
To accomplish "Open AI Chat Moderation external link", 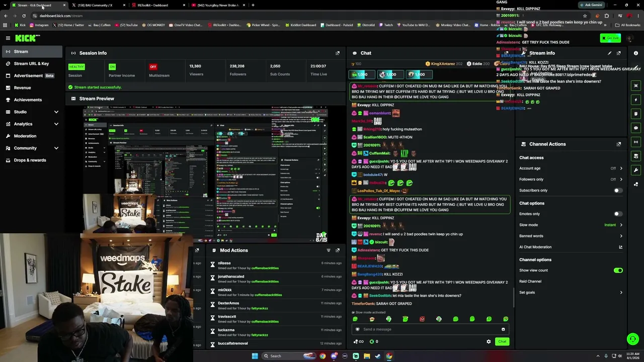I will [620, 247].
